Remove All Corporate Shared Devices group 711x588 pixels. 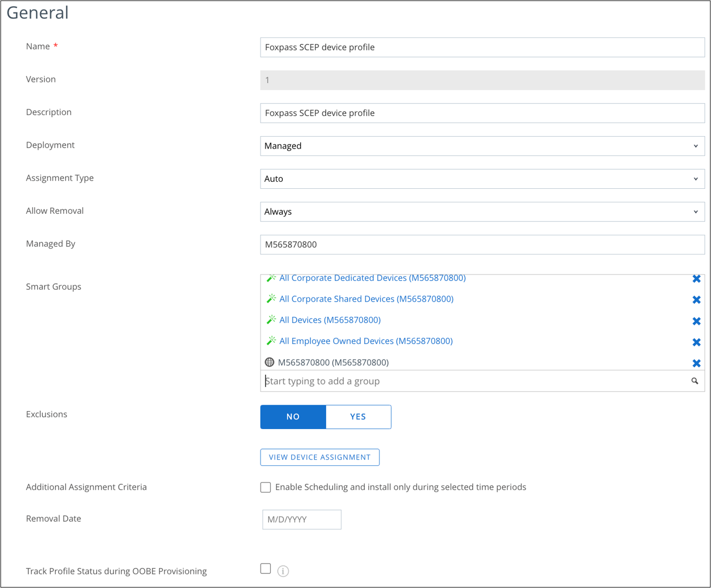(x=696, y=300)
